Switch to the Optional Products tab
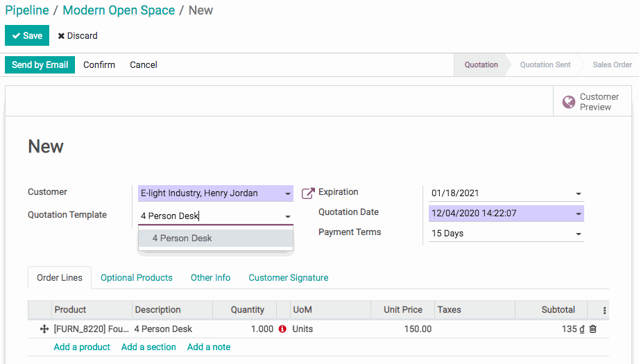 137,278
